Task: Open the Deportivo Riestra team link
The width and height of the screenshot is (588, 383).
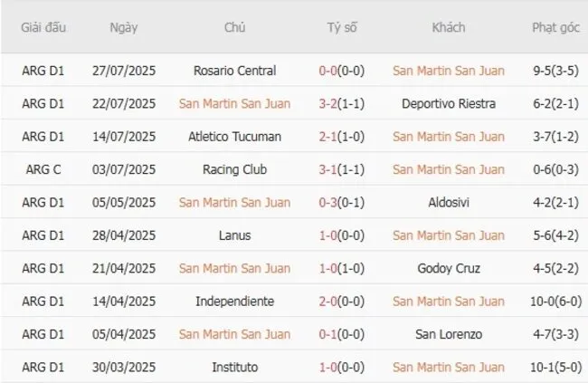Action: pyautogui.click(x=449, y=103)
